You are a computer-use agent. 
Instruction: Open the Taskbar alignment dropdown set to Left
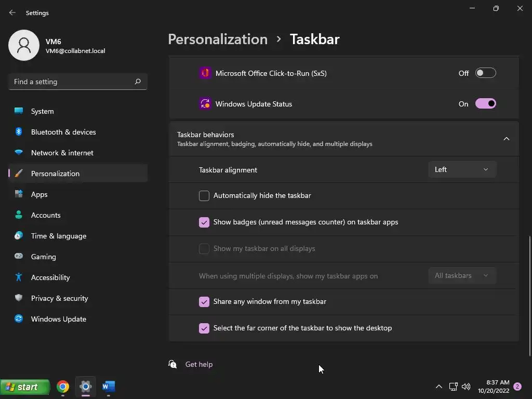click(462, 169)
